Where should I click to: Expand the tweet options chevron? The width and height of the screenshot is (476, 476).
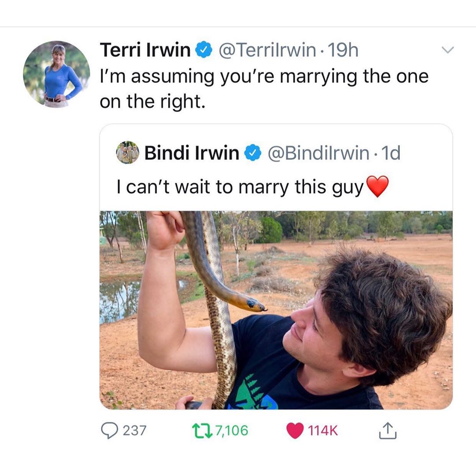448,49
